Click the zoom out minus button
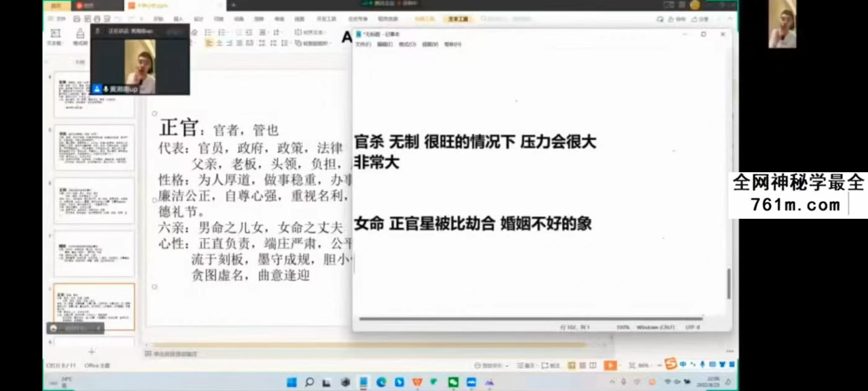Viewport: 868px width, 391px height. 659,365
